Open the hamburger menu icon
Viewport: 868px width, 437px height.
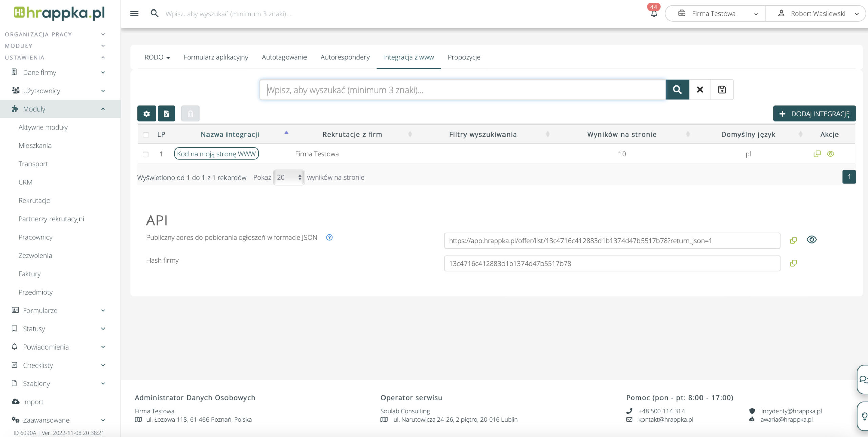point(134,14)
